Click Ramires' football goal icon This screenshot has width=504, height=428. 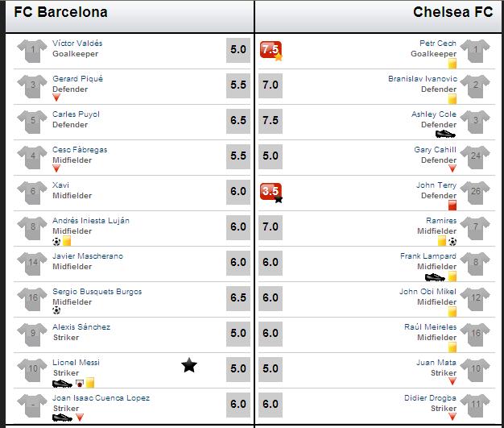(x=452, y=241)
